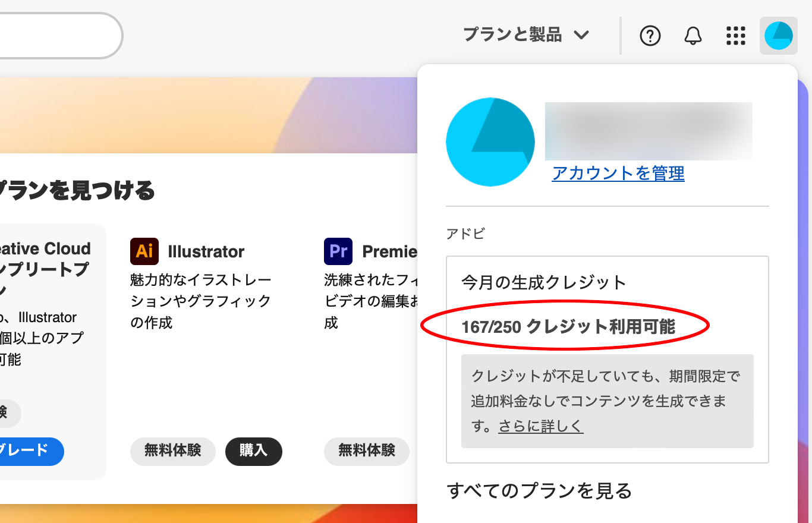Click the 167/250 クレジット利用可能 text
The height and width of the screenshot is (523, 812).
coord(568,326)
